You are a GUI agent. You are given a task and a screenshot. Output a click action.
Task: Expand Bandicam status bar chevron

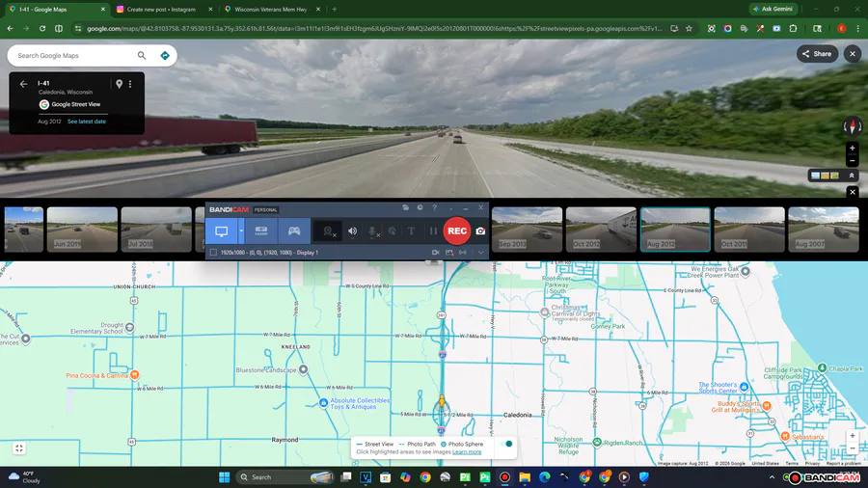(481, 253)
